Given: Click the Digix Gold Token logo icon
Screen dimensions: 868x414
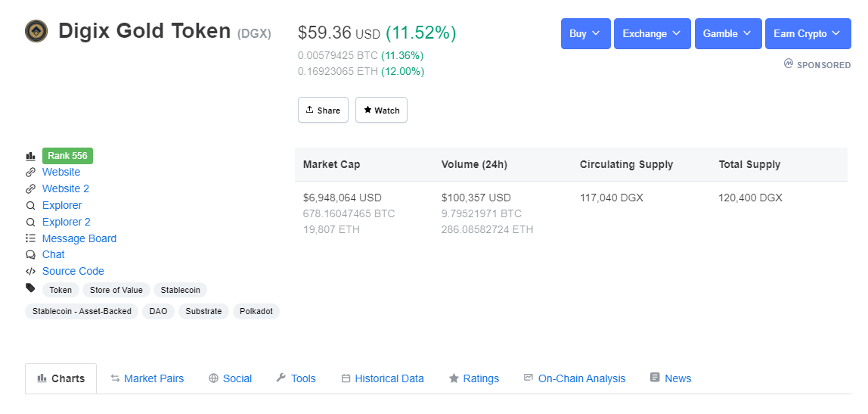Looking at the screenshot, I should coord(36,31).
